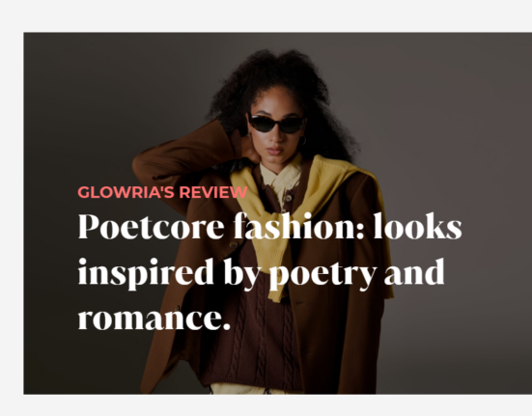This screenshot has height=416, width=532.
Task: Open the Poetcore fashion article headline
Action: (269, 271)
